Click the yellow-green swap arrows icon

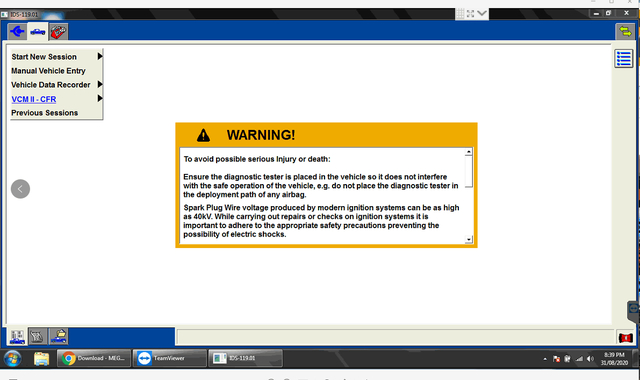point(624,31)
